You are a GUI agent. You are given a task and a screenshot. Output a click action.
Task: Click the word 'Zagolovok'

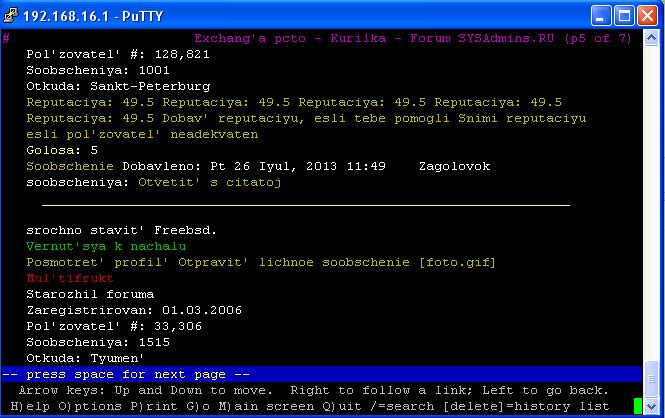[455, 166]
